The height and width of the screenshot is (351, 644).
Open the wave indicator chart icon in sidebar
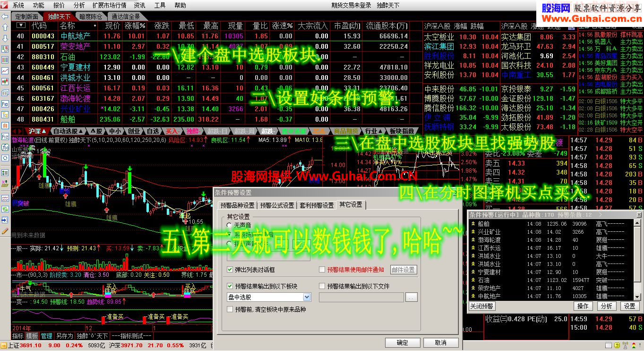(5, 197)
